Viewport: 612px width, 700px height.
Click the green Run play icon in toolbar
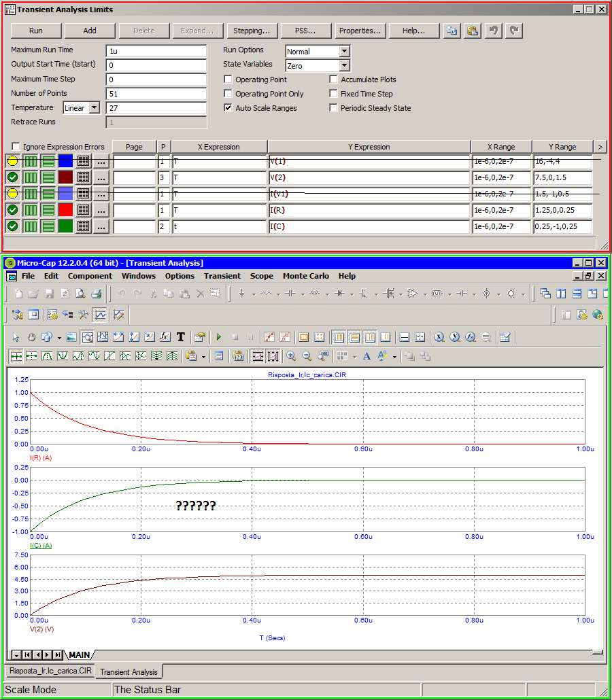[219, 337]
